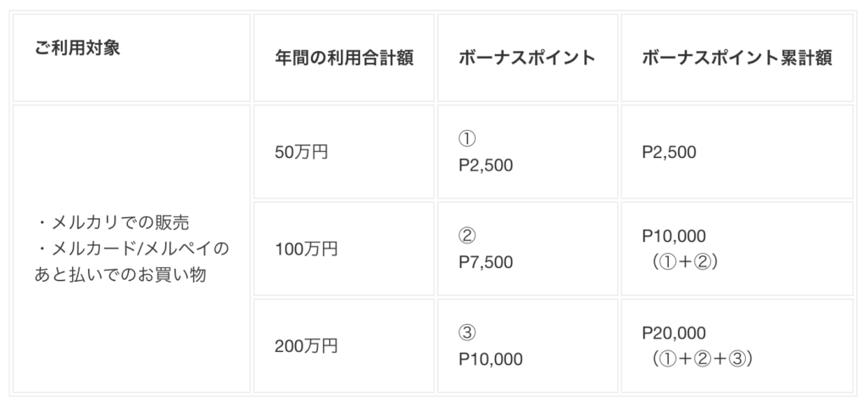Click the ボーナスポイント column header
This screenshot has width=868, height=403.
[x=526, y=59]
